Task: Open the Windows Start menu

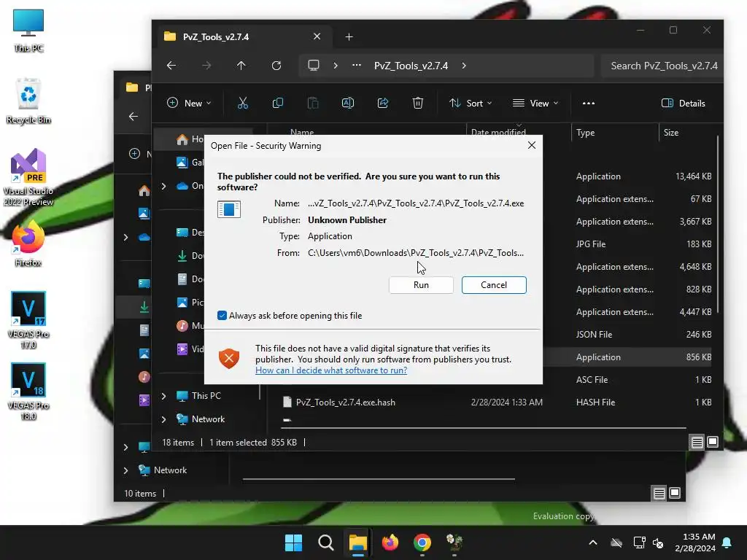Action: coord(293,542)
